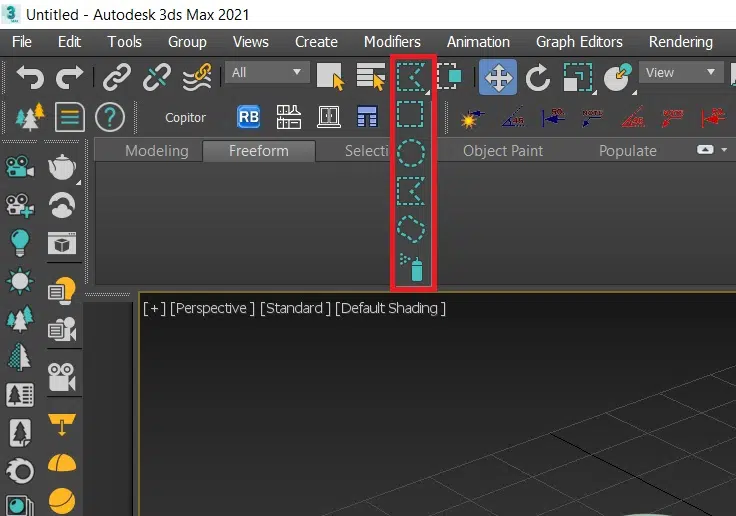Image resolution: width=736 pixels, height=516 pixels.
Task: Click the RB toolbar icon
Action: [x=248, y=117]
